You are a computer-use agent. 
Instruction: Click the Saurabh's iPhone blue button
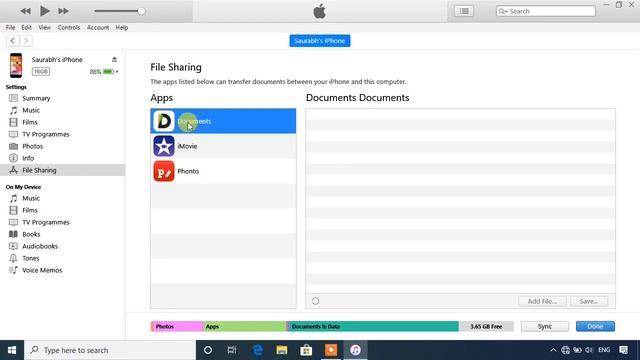pos(320,41)
